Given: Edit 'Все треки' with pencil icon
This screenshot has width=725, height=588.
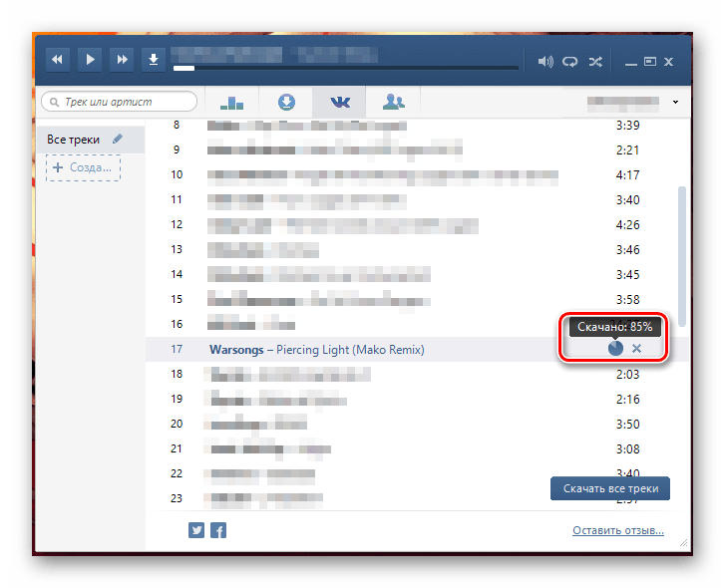Looking at the screenshot, I should [118, 139].
